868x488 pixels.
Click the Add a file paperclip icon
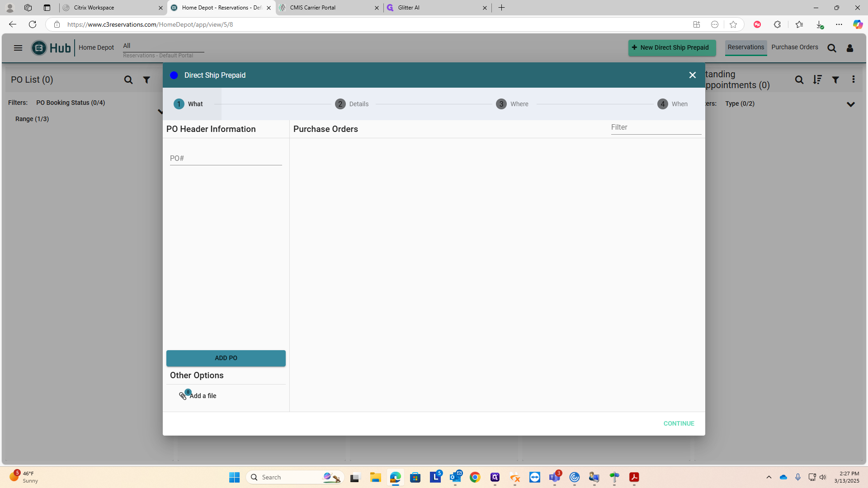tap(183, 396)
